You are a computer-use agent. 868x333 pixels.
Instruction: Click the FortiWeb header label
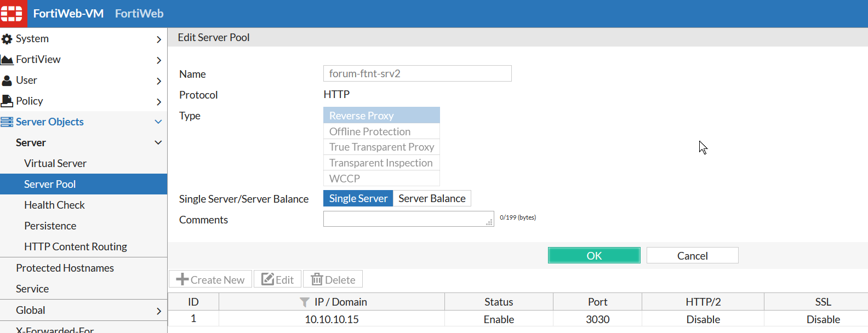click(x=139, y=14)
